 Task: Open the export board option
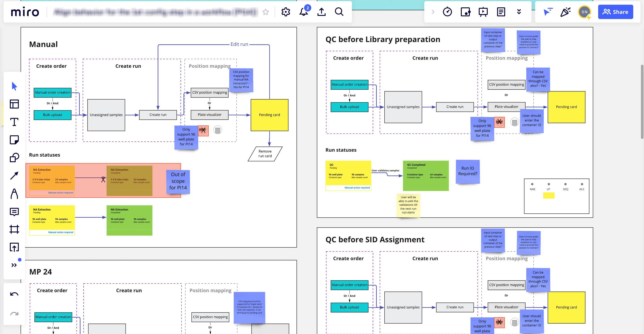click(322, 12)
